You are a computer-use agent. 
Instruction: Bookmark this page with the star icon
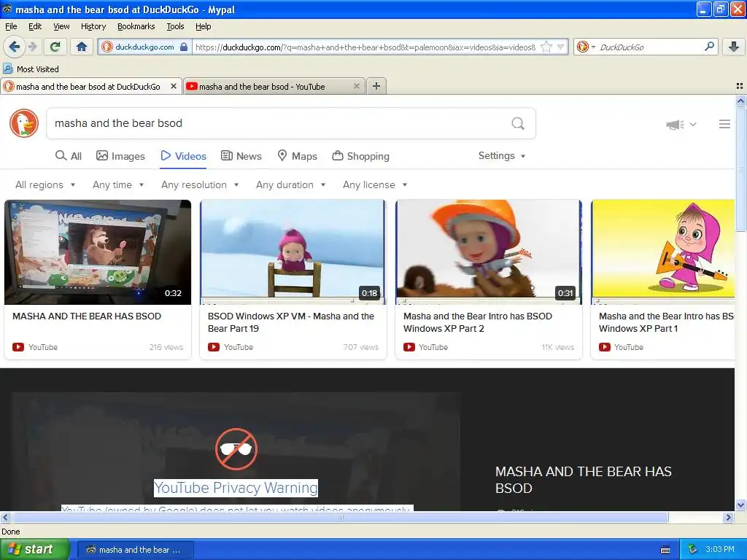click(546, 47)
